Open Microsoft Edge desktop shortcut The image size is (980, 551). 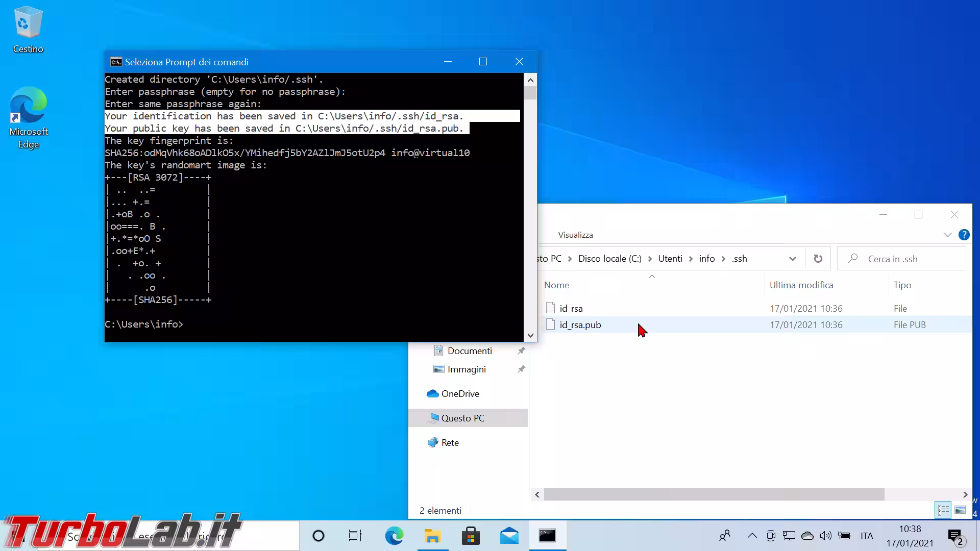[29, 117]
